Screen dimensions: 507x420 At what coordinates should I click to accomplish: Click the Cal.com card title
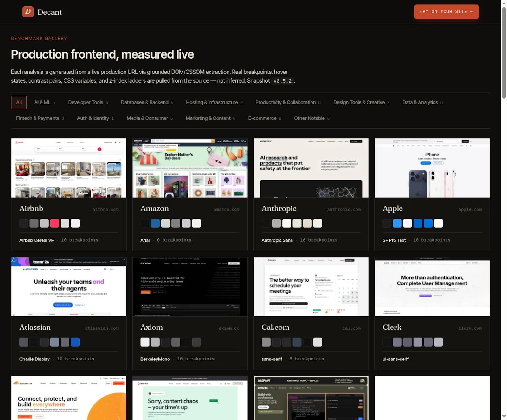(x=275, y=327)
